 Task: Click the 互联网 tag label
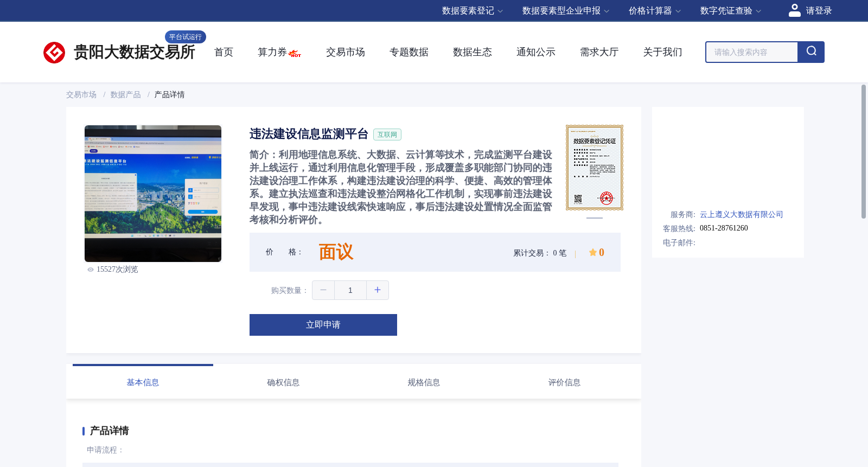pyautogui.click(x=387, y=135)
